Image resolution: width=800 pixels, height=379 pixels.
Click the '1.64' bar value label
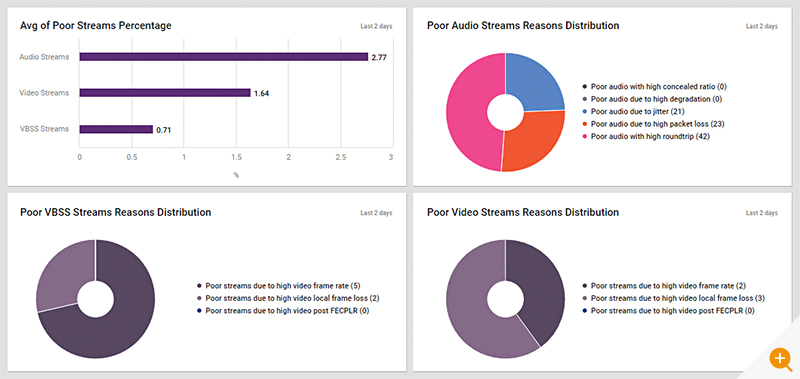point(261,93)
